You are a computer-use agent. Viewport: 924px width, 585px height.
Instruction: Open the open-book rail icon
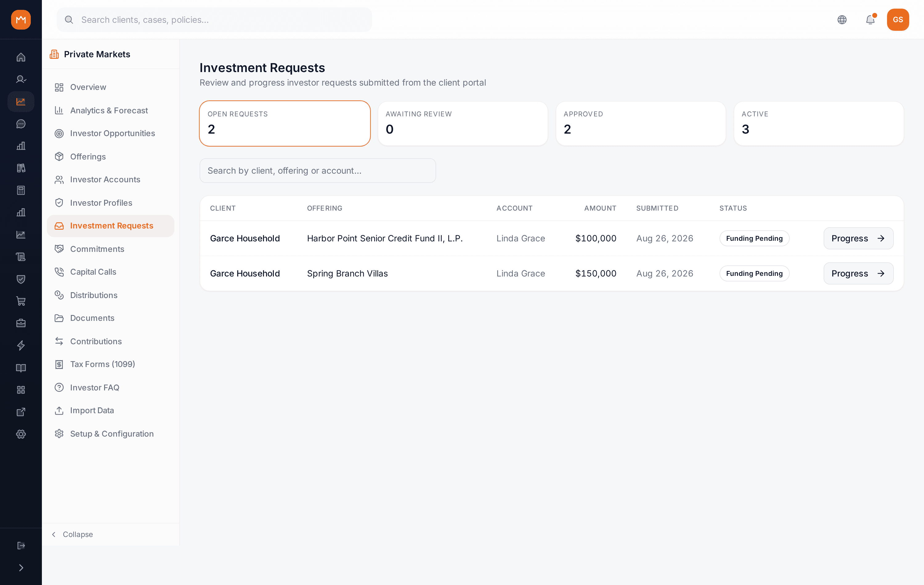pos(21,368)
